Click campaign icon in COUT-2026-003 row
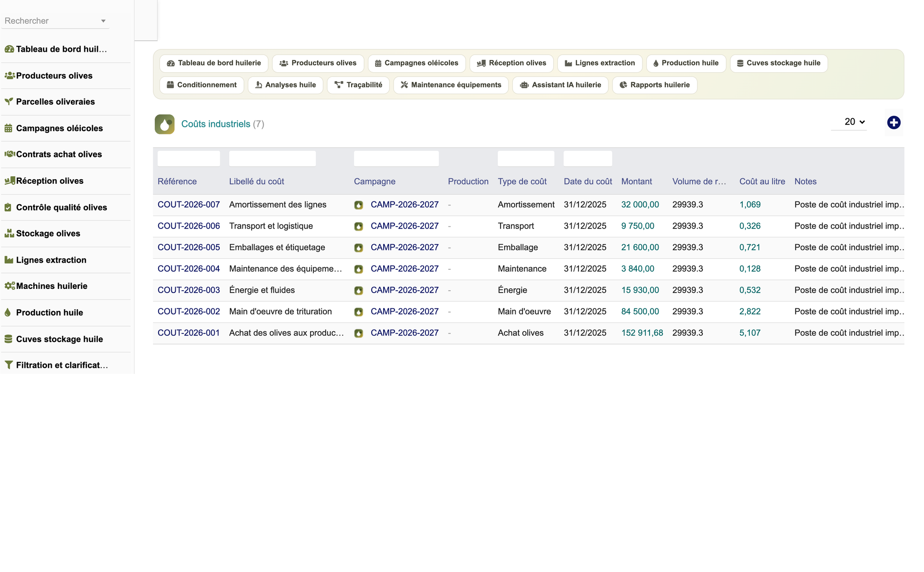 point(358,291)
